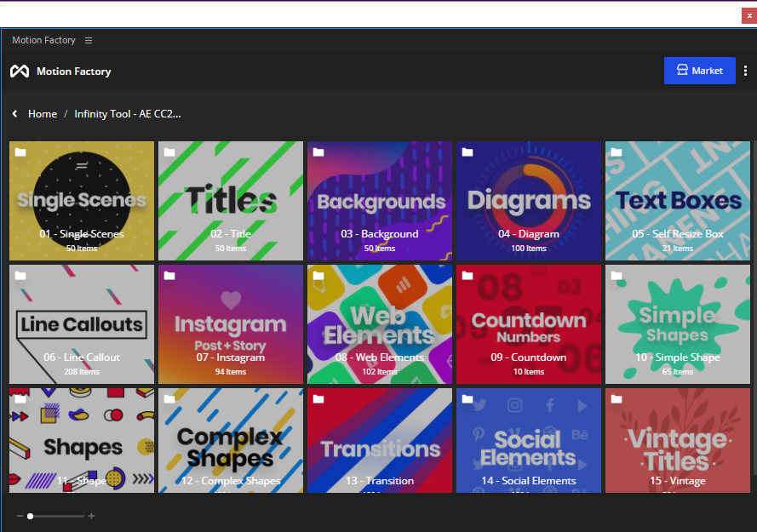Open the Market store button
757x532 pixels.
[700, 71]
